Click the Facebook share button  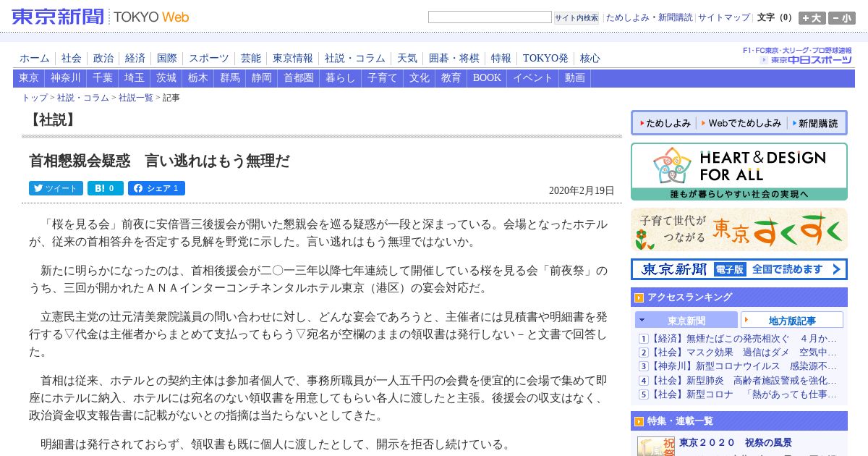click(156, 188)
